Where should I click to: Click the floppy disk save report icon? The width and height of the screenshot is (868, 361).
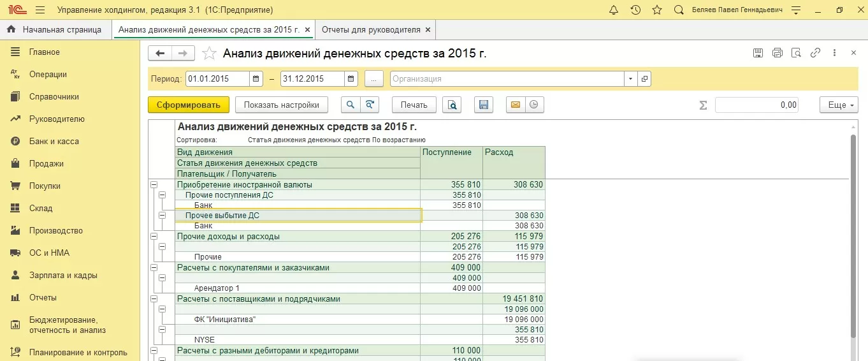coord(484,105)
